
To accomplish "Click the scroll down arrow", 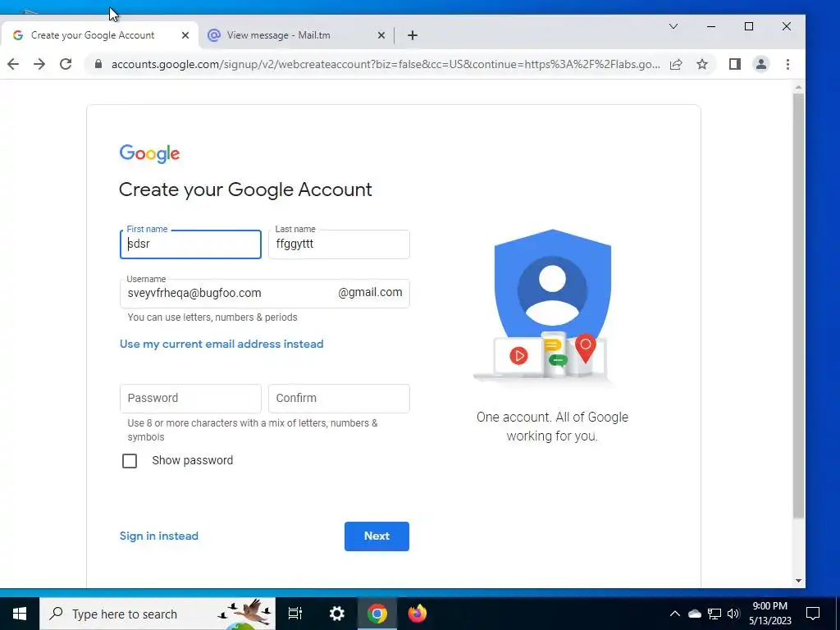I will tap(798, 581).
